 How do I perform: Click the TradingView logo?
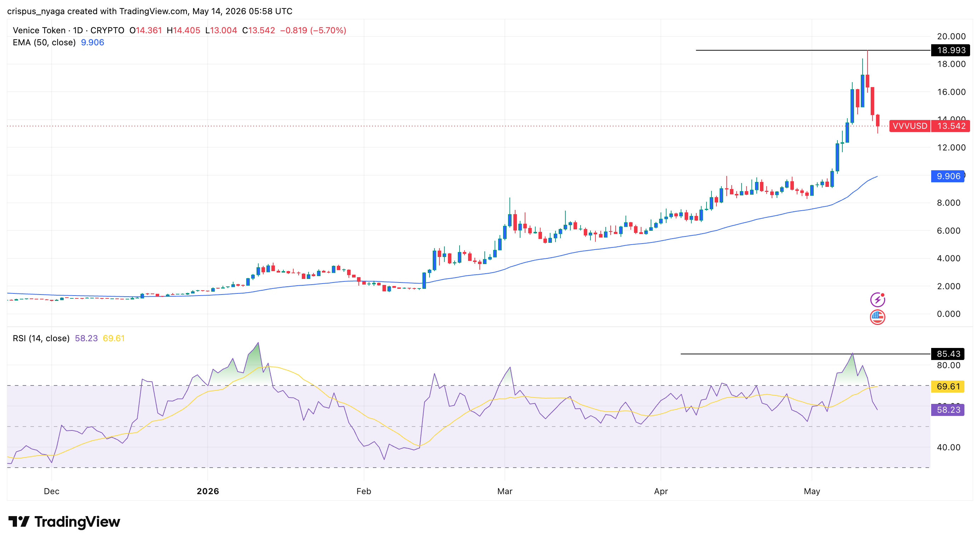click(x=64, y=521)
